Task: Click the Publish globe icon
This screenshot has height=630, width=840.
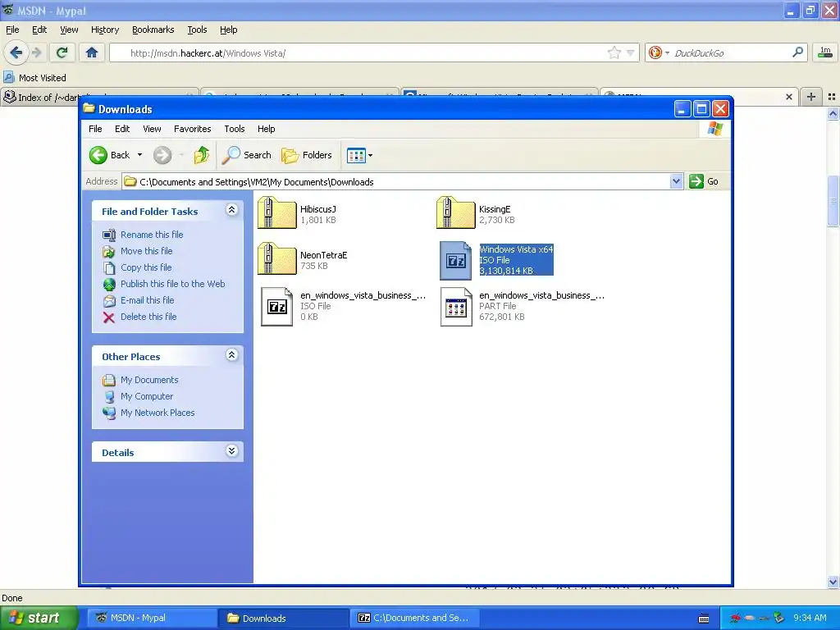Action: coord(109,285)
